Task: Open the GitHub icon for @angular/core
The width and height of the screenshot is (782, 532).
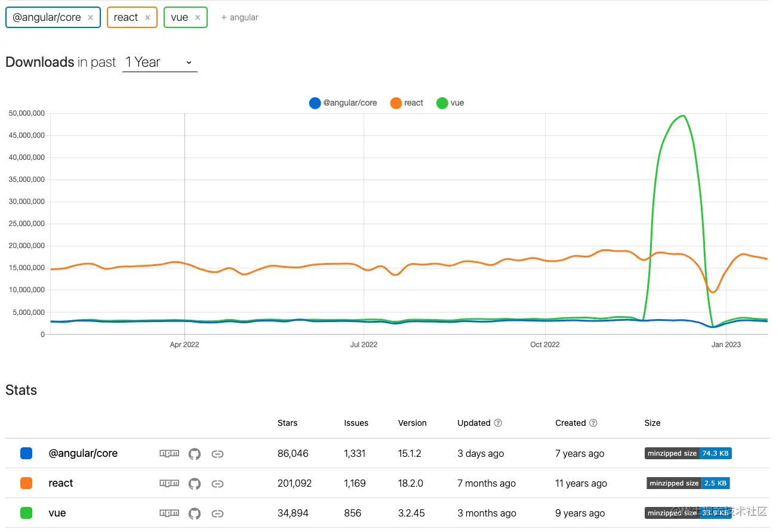Action: [195, 454]
